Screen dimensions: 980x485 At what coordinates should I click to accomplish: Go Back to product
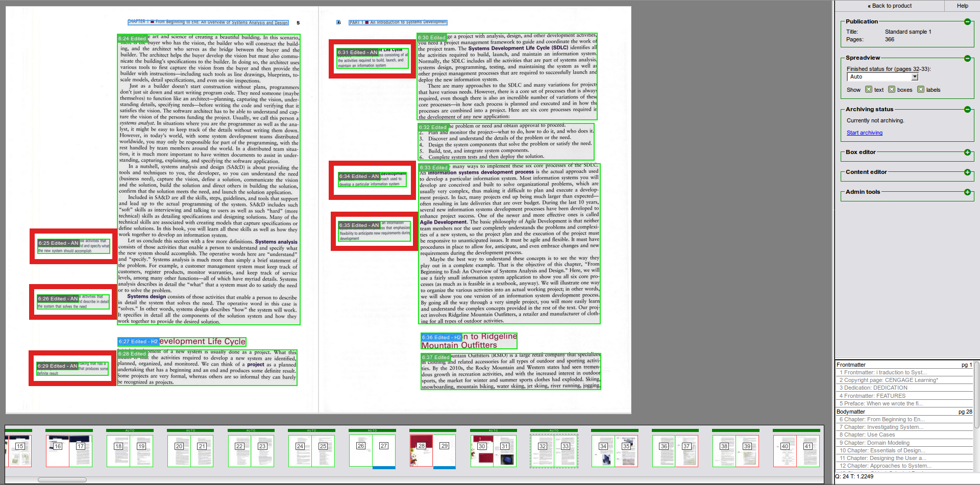[x=889, y=6]
